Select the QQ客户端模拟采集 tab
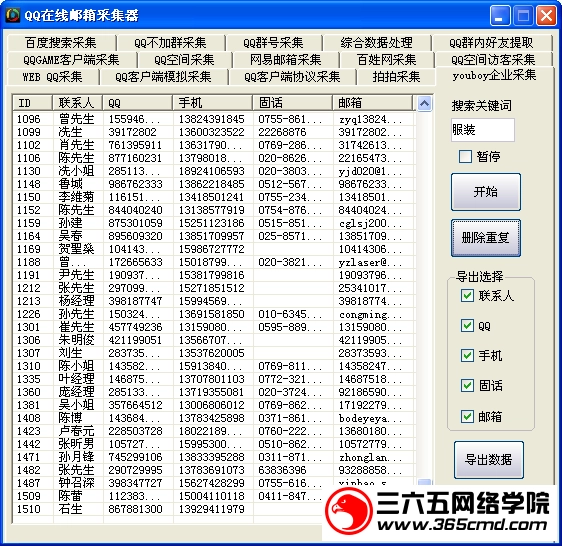The width and height of the screenshot is (562, 546). 163,77
